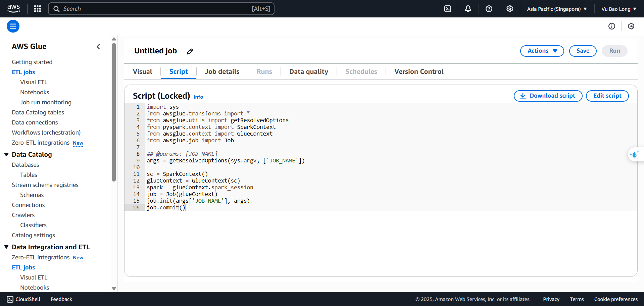Click Edit script button
This screenshot has width=644, height=306.
(x=607, y=96)
